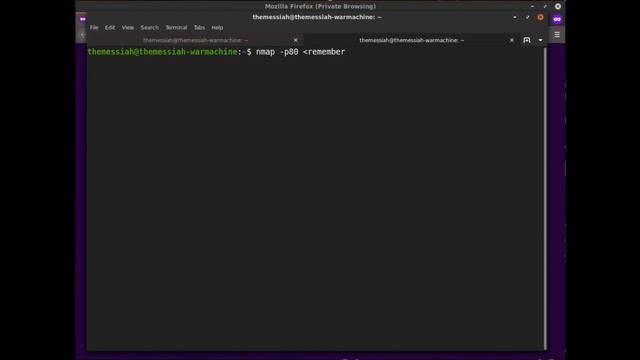
Task: Click Firefox private browsing mask icon at the right
Action: [557, 19]
